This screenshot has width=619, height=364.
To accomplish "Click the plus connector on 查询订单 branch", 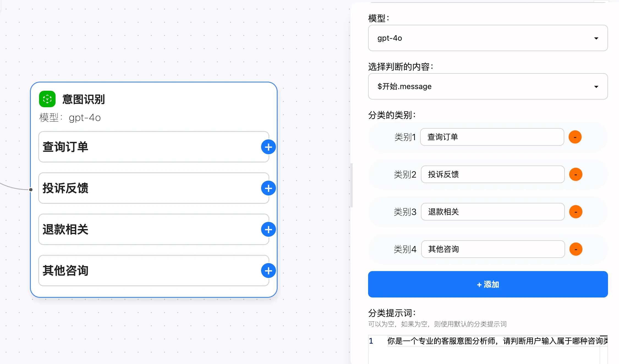I will [269, 147].
